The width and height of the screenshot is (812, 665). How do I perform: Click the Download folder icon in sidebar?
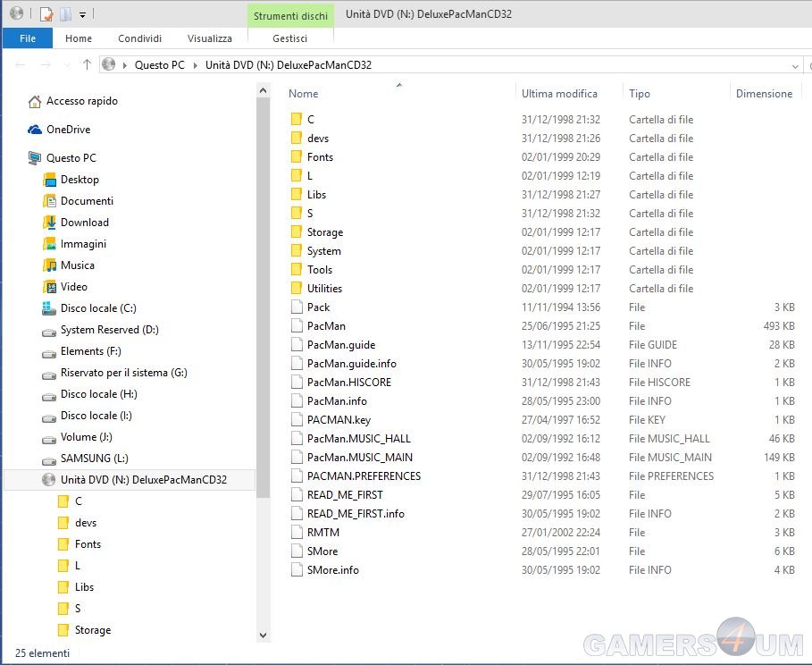(50, 223)
